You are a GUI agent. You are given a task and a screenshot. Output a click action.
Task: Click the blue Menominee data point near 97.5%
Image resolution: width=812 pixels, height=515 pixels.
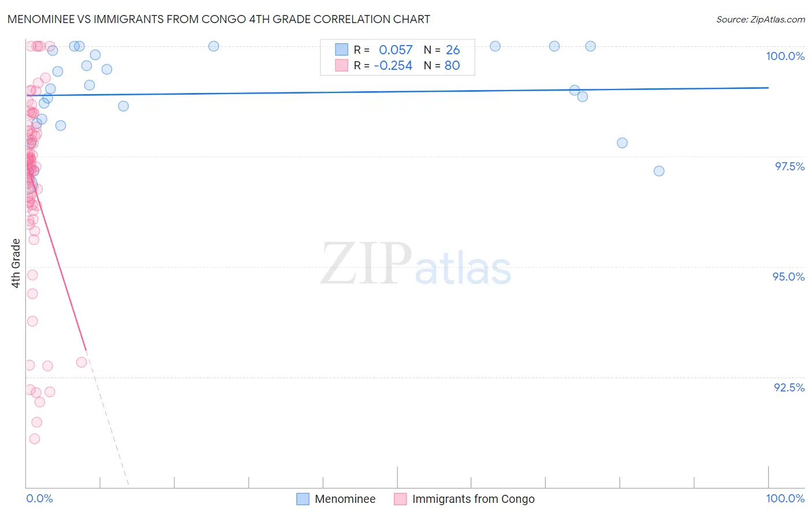659,171
